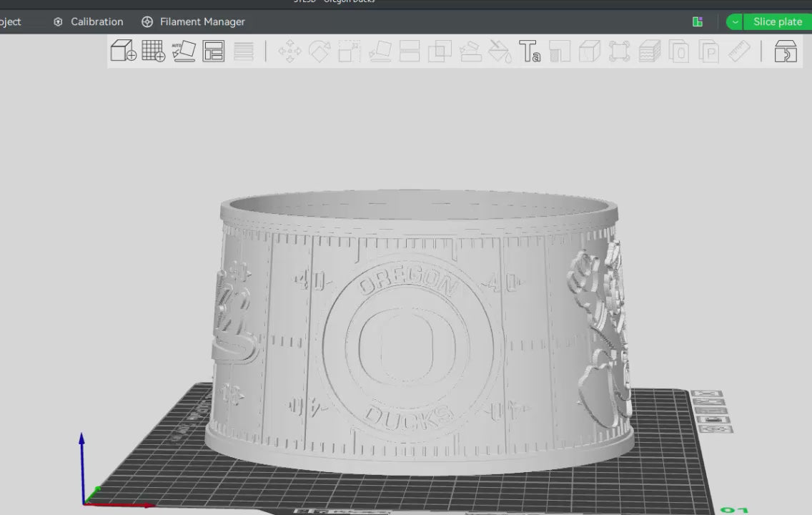Viewport: 812px width, 515px height.
Task: Select the Scale tool
Action: tap(350, 51)
